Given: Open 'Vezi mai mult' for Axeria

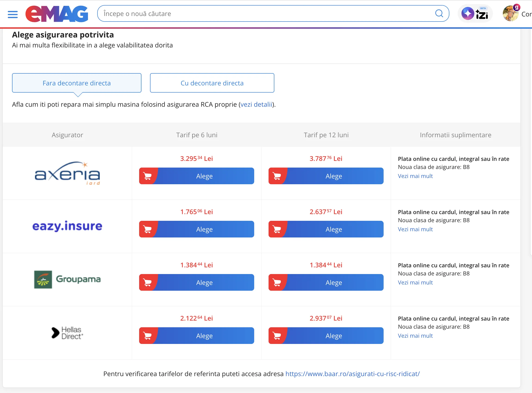Looking at the screenshot, I should click(x=415, y=176).
